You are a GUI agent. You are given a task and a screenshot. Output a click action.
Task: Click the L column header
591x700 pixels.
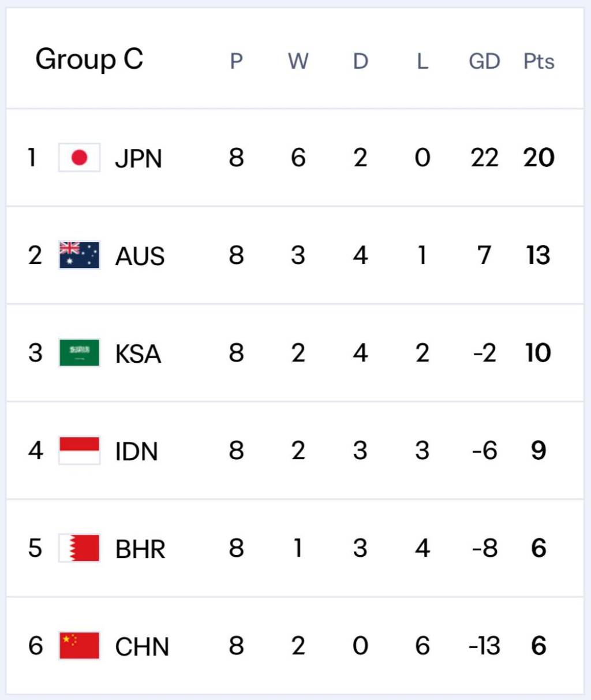[422, 61]
